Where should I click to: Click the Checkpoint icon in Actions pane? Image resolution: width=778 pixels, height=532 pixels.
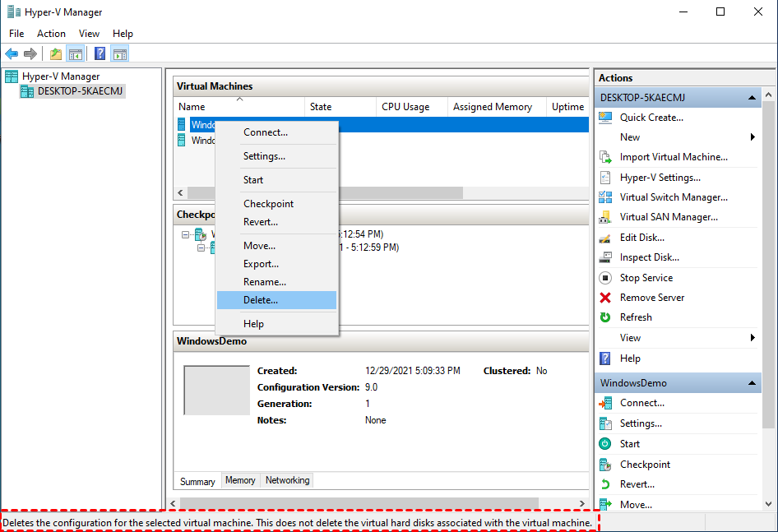[x=605, y=465]
